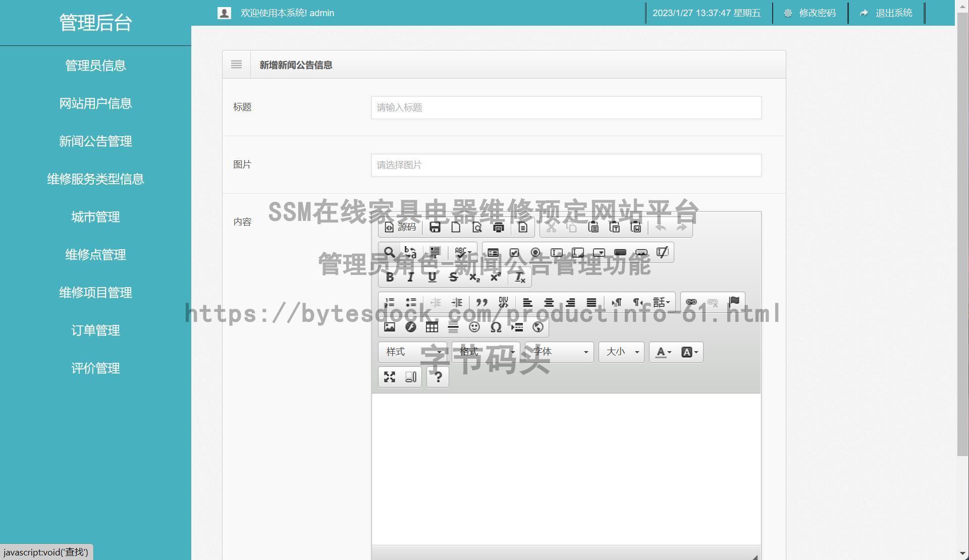
Task: Toggle center text alignment
Action: coord(549,302)
